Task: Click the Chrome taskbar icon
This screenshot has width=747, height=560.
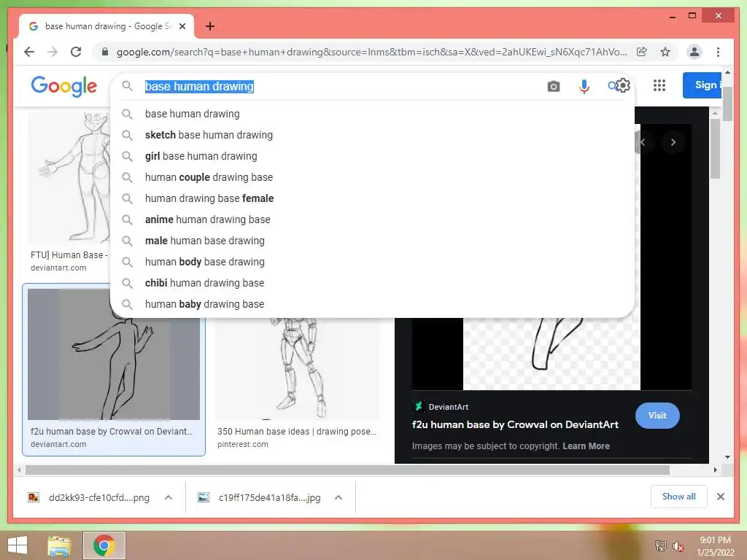Action: coord(104,545)
